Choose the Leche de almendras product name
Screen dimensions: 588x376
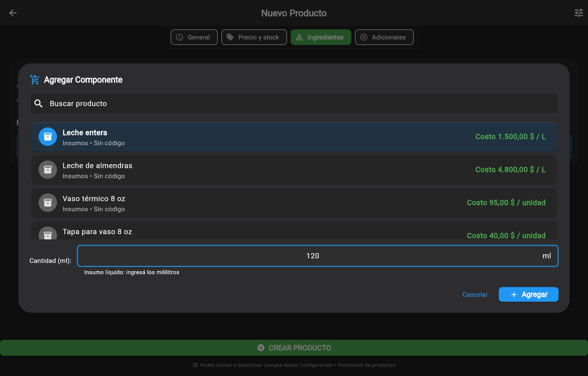97,166
